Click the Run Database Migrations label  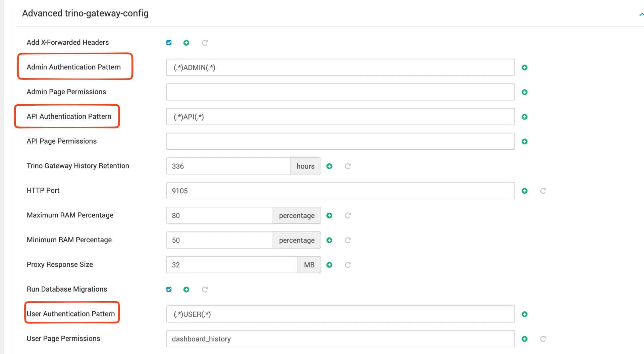67,289
